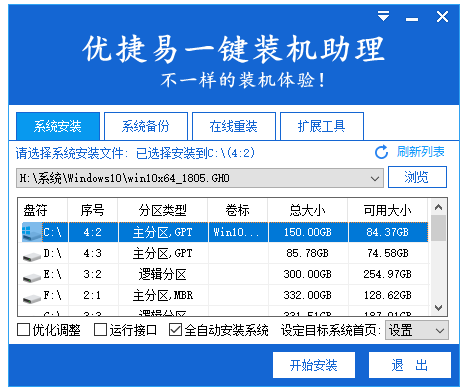Click the 浏览 button

pos(417,177)
